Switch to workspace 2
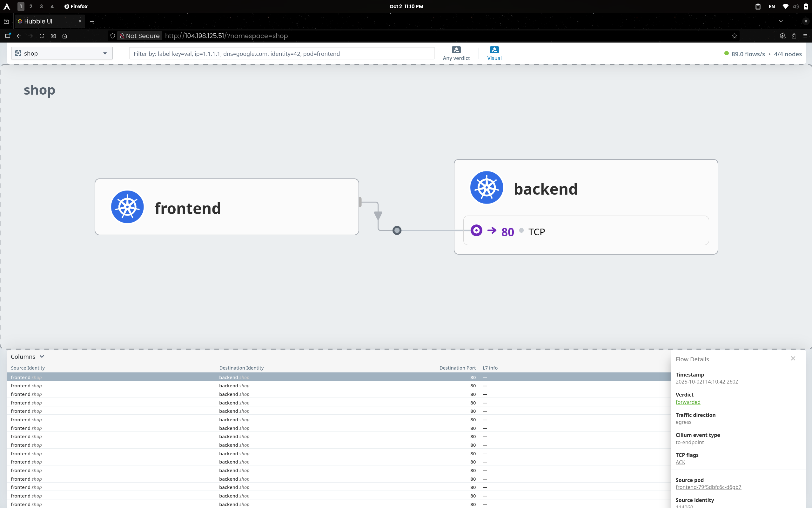Image resolution: width=812 pixels, height=508 pixels. pyautogui.click(x=31, y=6)
